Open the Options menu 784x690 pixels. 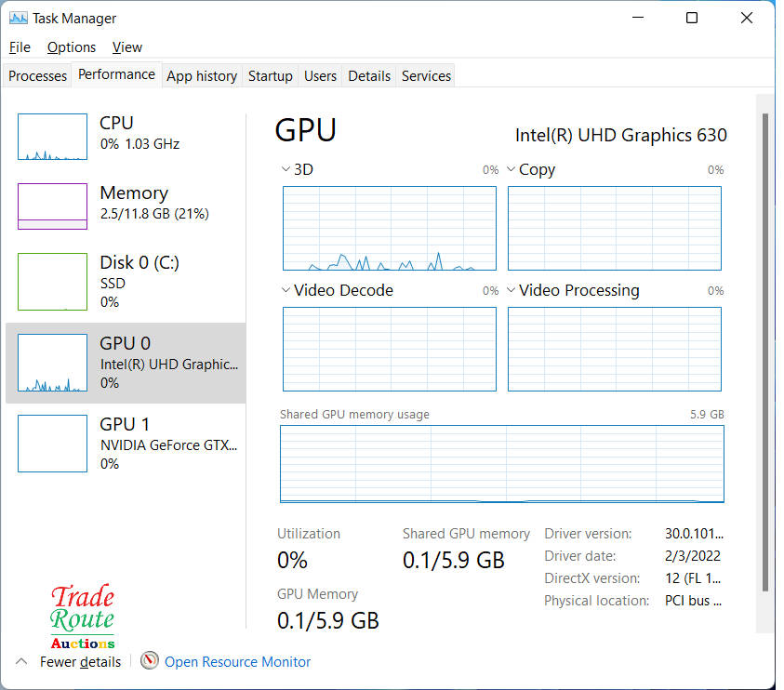72,47
